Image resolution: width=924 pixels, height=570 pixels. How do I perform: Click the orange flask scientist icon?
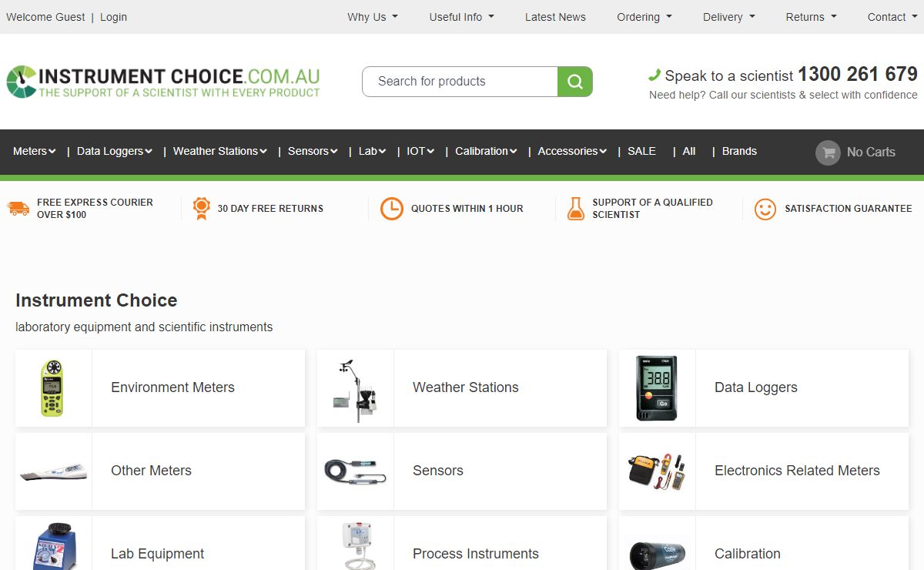576,209
